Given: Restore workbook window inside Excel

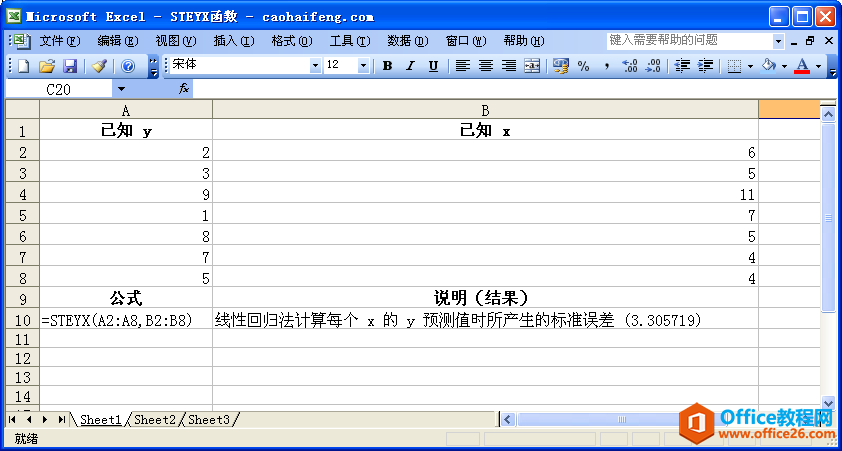Looking at the screenshot, I should pos(810,41).
